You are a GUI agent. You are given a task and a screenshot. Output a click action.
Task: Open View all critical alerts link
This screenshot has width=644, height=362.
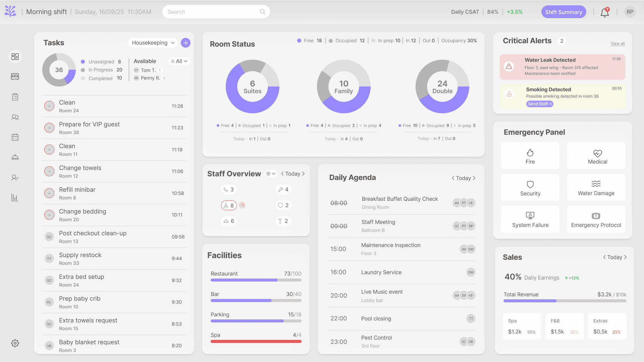pyautogui.click(x=617, y=44)
